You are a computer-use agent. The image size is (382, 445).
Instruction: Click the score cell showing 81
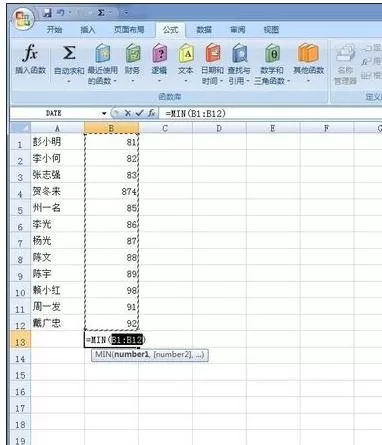pyautogui.click(x=111, y=142)
